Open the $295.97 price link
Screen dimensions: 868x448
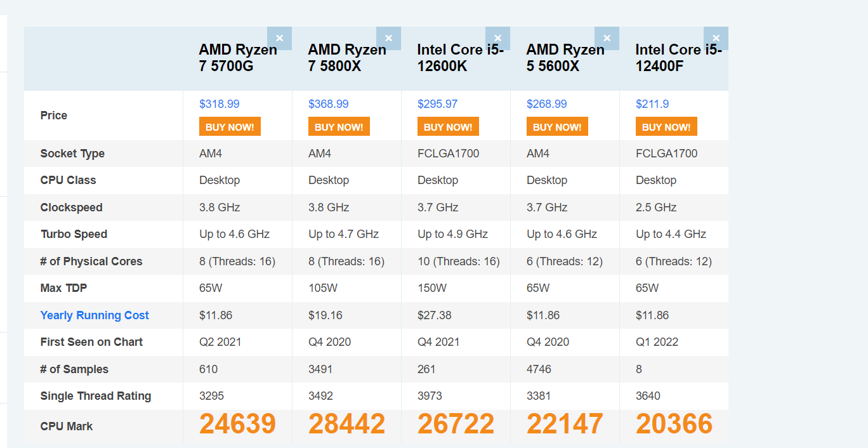click(x=438, y=104)
